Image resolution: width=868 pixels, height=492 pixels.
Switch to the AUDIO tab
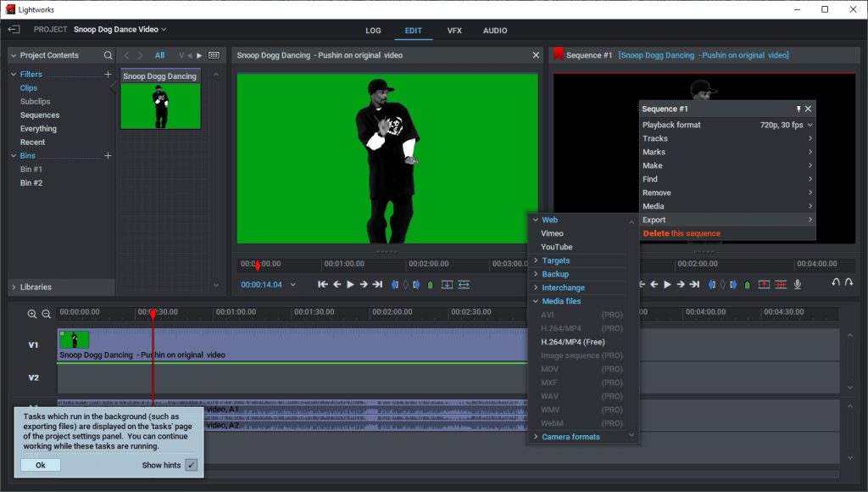coord(495,31)
